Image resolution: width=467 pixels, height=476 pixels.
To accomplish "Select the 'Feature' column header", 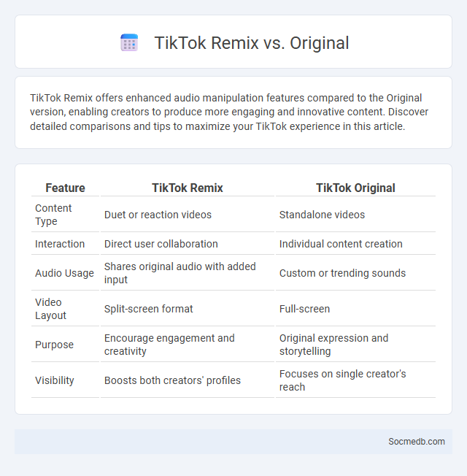I will pyautogui.click(x=65, y=188).
